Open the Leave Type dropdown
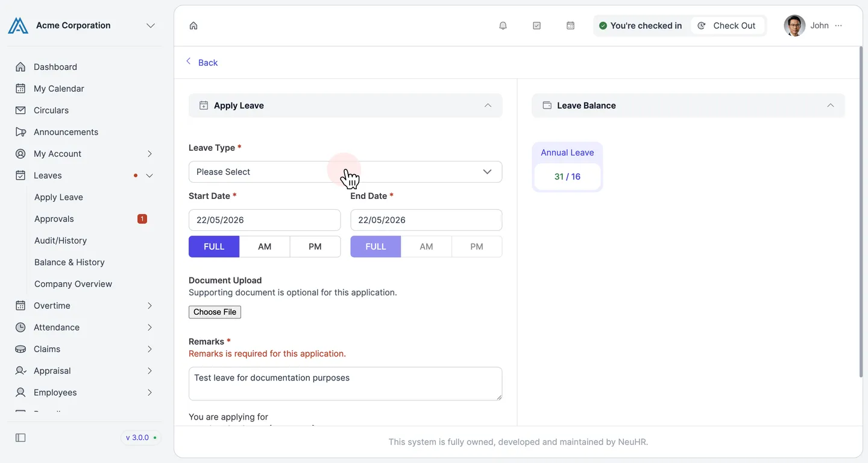Image resolution: width=868 pixels, height=463 pixels. [x=345, y=172]
